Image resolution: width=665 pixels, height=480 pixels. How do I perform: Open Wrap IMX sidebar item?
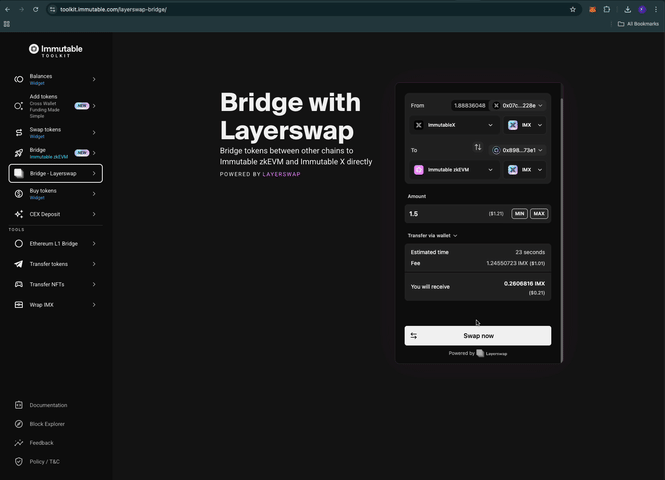pyautogui.click(x=56, y=305)
